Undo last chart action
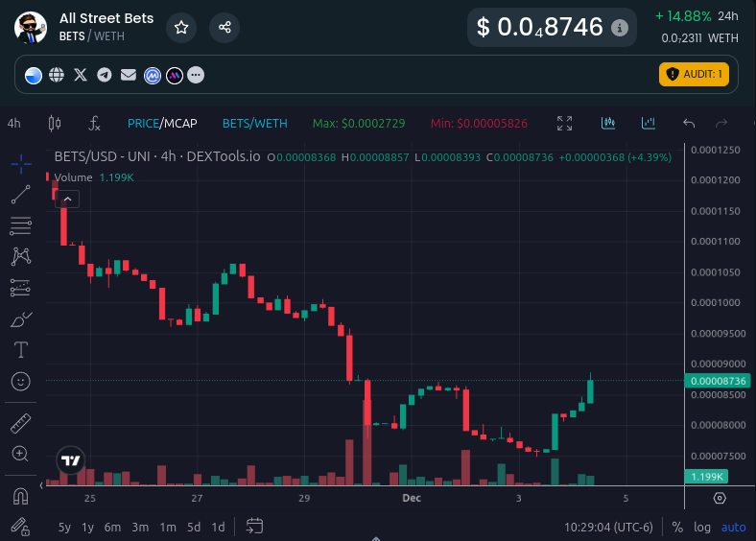756x541 pixels. pyautogui.click(x=689, y=124)
